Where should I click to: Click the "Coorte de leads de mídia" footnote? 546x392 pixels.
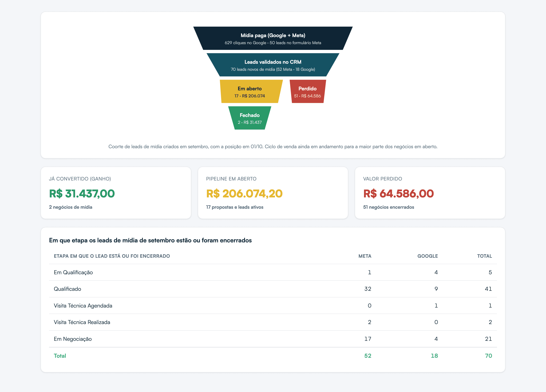[273, 147]
